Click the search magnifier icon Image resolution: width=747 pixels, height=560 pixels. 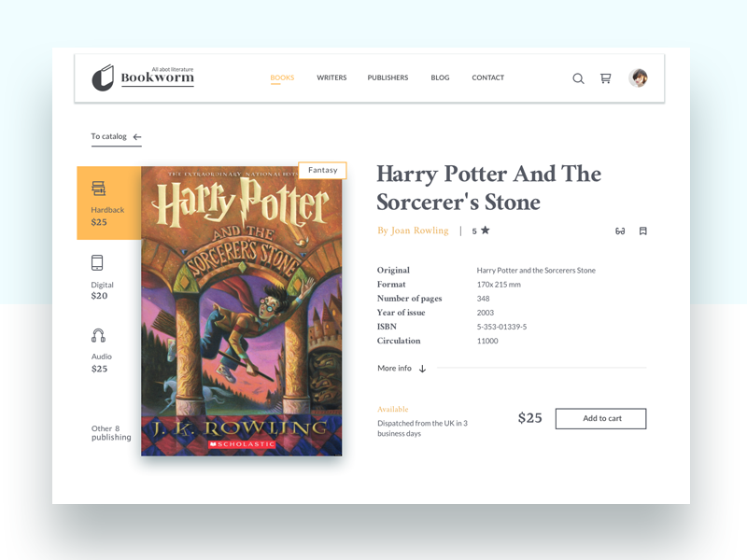tap(578, 78)
